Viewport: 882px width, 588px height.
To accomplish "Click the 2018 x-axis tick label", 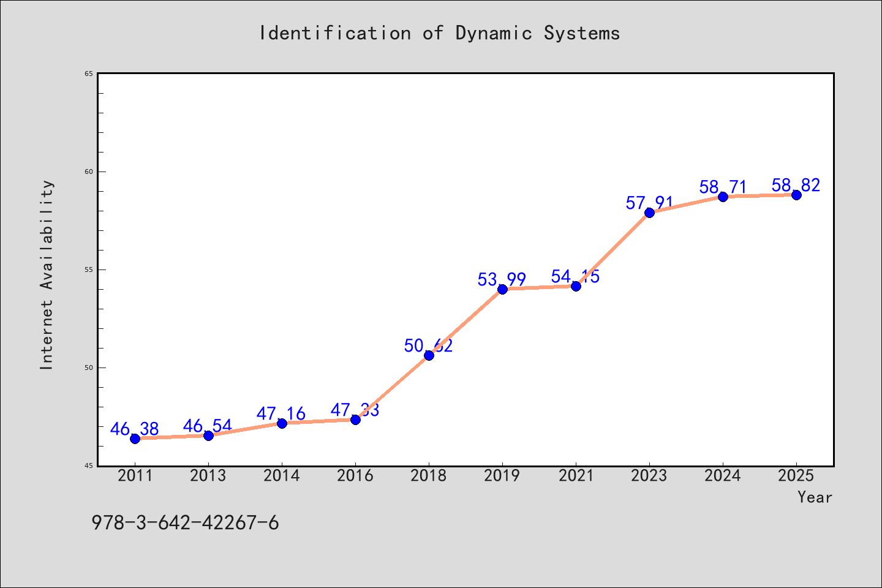I will [x=429, y=476].
